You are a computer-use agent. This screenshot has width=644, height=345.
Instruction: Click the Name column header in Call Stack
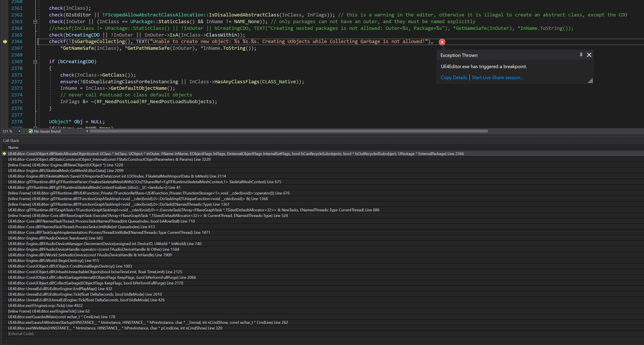tap(13, 147)
